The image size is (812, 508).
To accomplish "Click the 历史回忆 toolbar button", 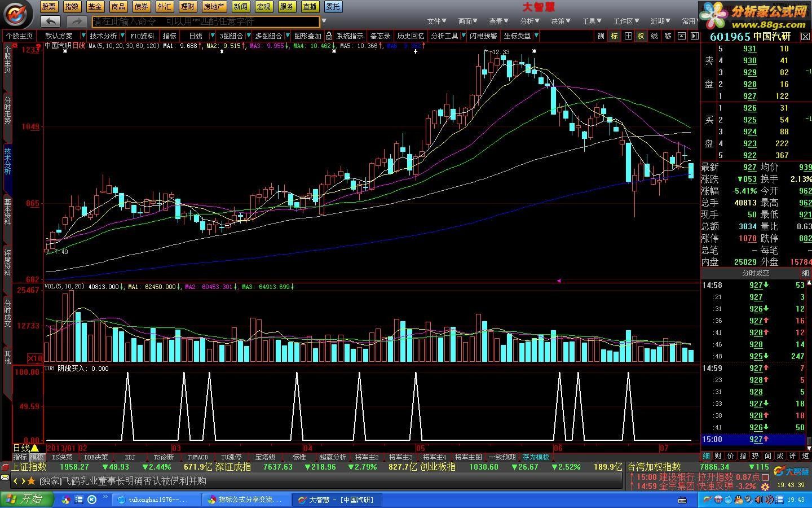I will coord(411,36).
